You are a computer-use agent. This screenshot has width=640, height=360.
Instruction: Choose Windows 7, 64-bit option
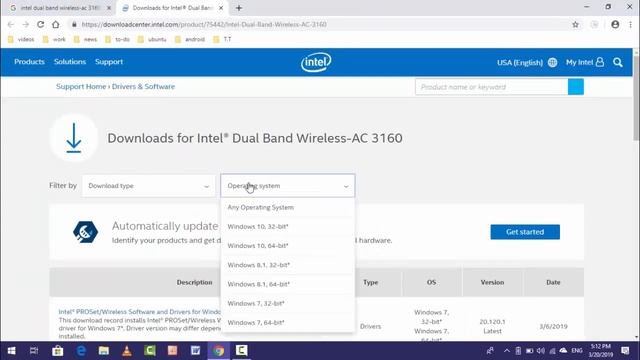coord(288,322)
